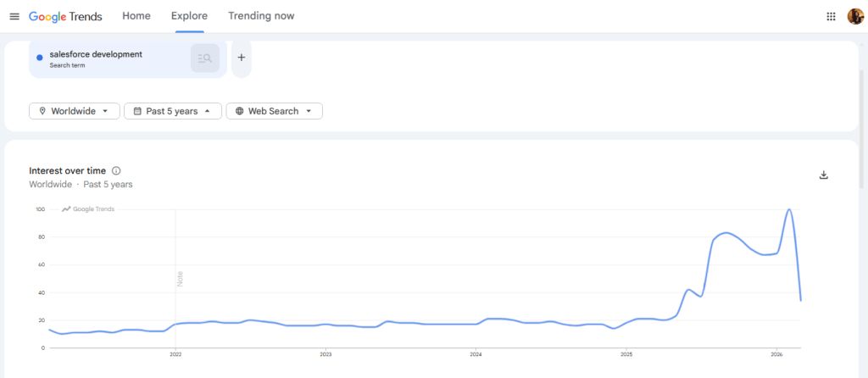868x378 pixels.
Task: Click the chart peak at value 100
Action: (789, 209)
